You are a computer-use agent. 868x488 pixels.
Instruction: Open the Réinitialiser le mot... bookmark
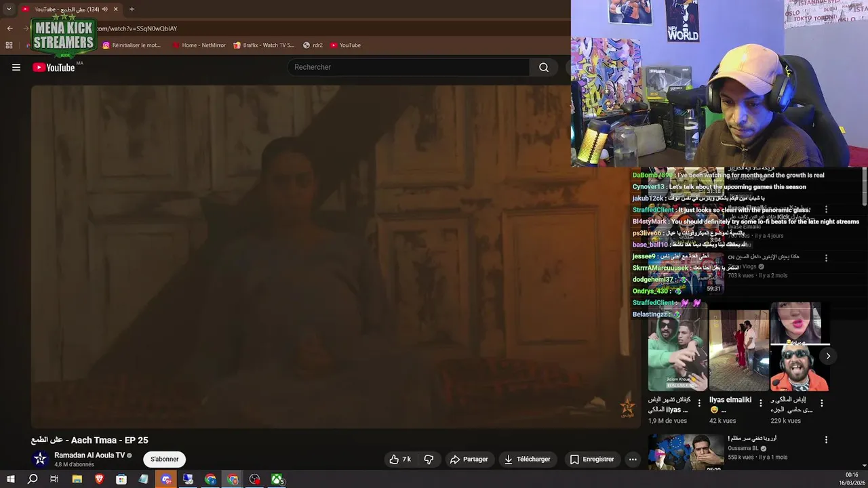pos(132,45)
